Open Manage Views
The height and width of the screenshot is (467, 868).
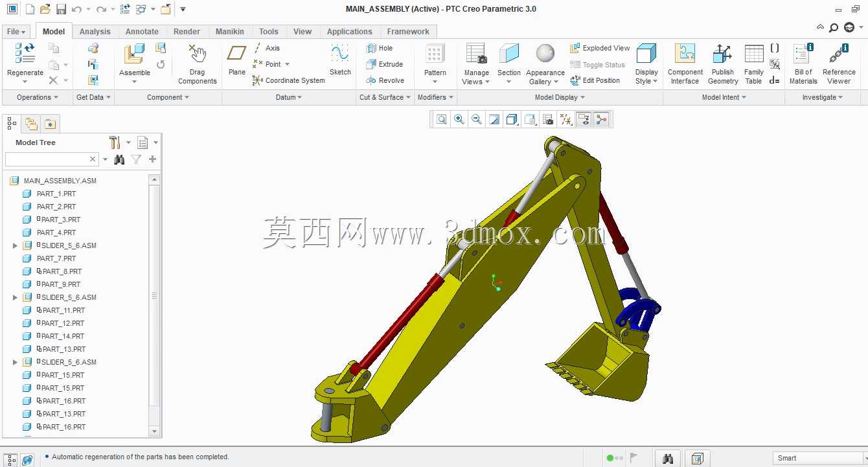pyautogui.click(x=476, y=64)
